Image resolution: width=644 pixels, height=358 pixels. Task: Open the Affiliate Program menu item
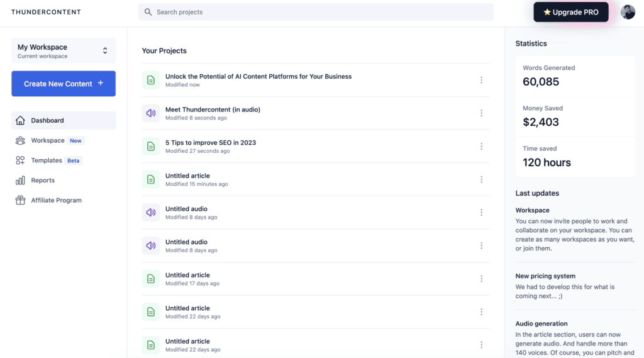56,201
